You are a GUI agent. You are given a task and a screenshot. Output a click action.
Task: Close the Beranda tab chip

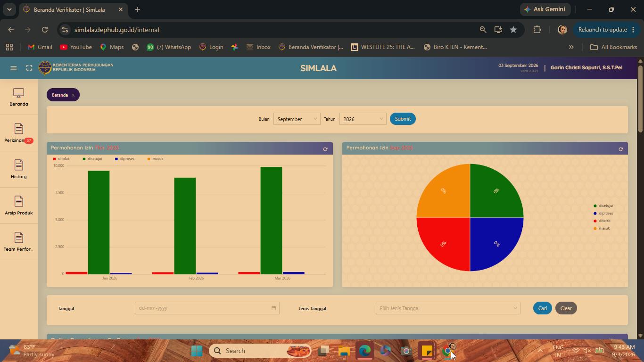coord(73,95)
